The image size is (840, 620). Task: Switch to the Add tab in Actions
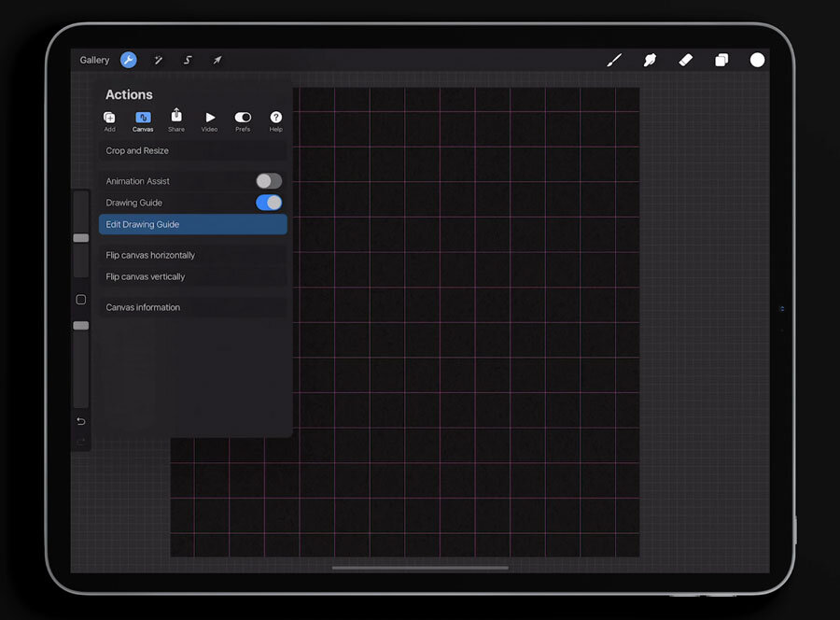pos(109,121)
